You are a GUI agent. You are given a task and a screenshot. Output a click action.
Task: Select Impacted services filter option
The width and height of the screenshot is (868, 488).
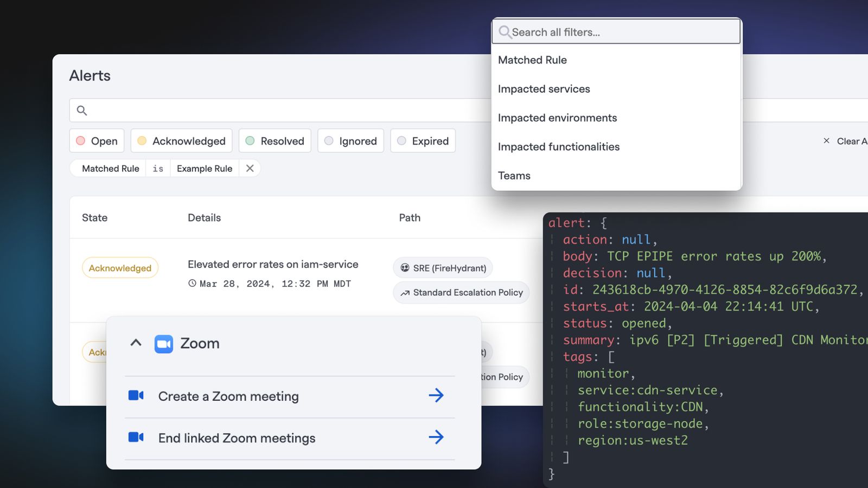[x=616, y=89]
